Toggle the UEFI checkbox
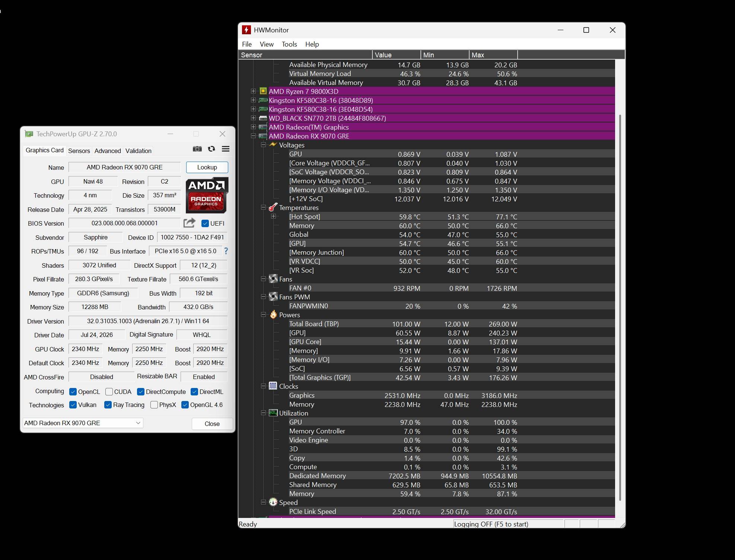 click(205, 223)
